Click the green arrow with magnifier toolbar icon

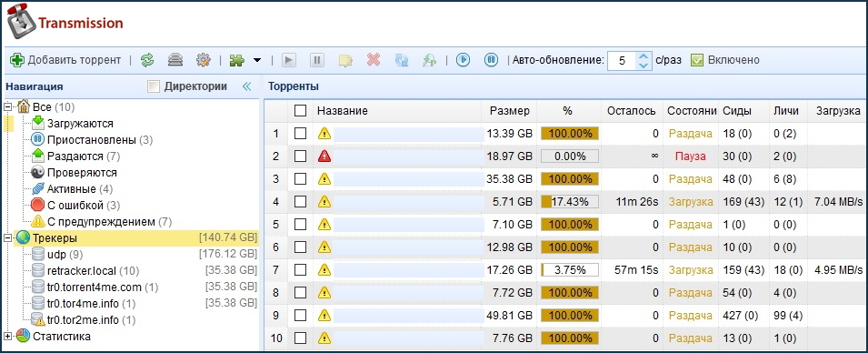click(x=429, y=60)
